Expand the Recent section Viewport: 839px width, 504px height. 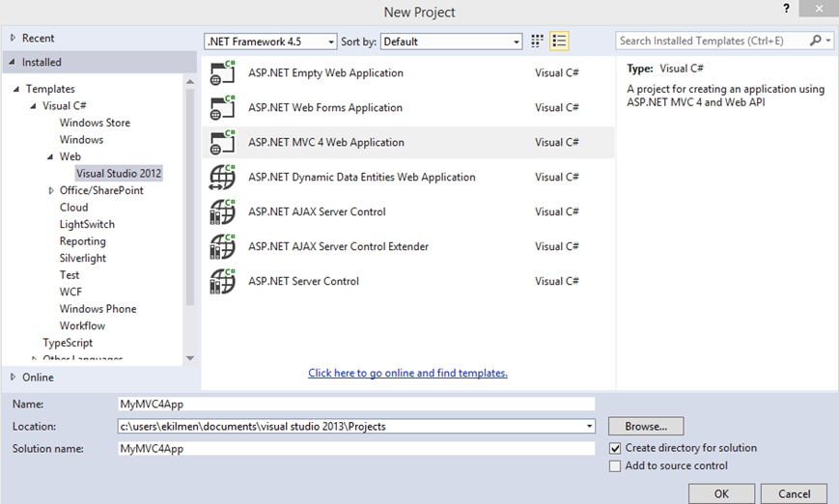click(x=13, y=38)
